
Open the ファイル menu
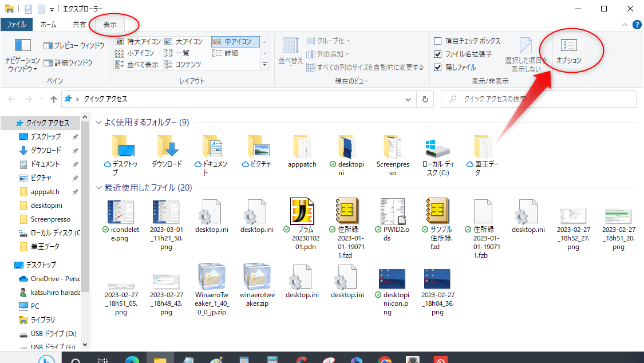tap(17, 24)
